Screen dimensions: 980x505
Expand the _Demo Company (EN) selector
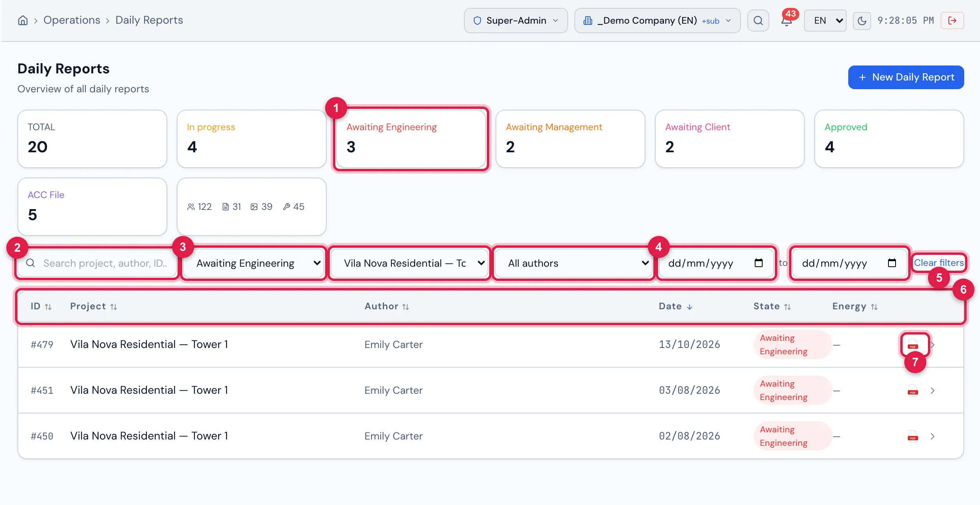tap(657, 21)
